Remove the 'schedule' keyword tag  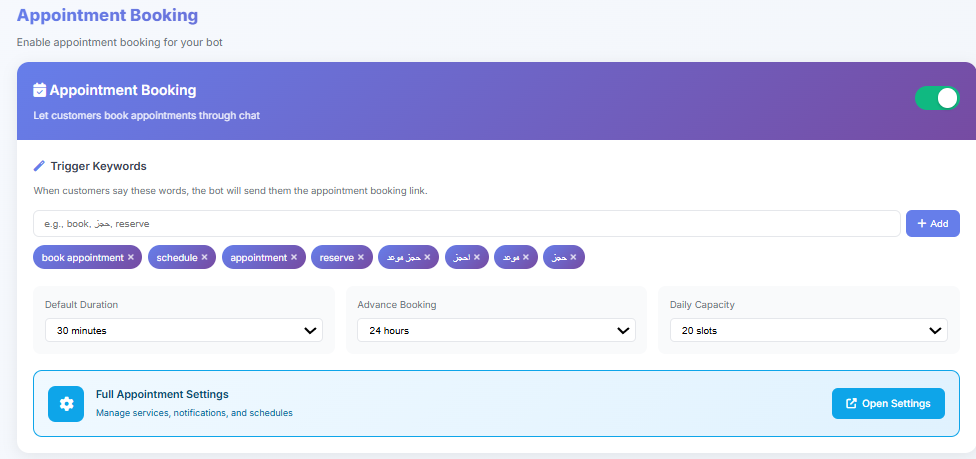tap(204, 258)
